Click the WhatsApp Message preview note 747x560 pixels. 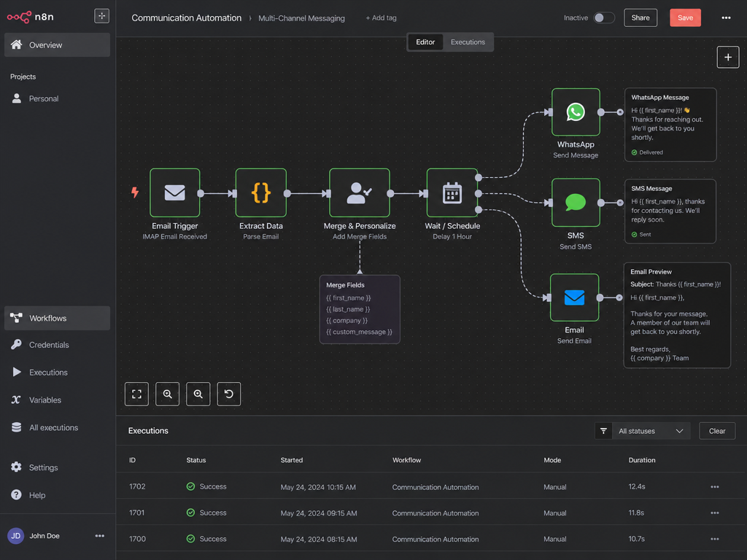(670, 125)
